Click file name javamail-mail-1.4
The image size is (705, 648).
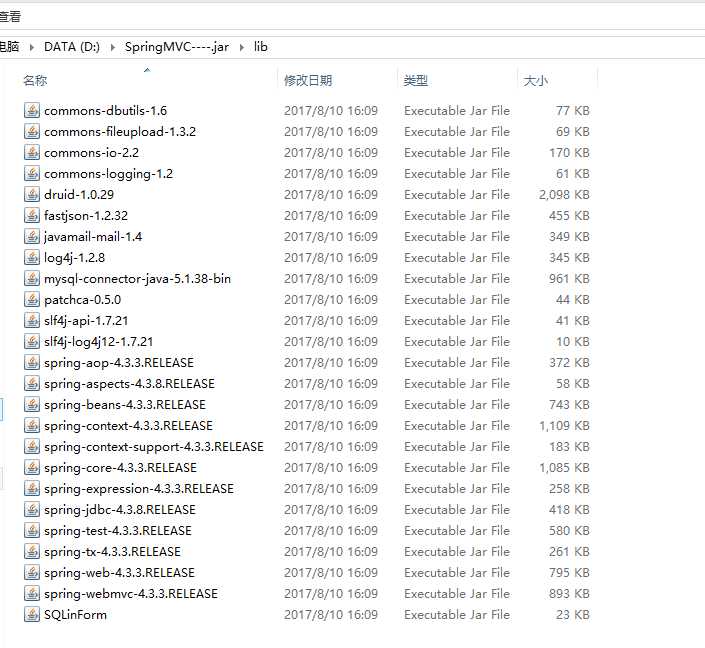coord(93,237)
